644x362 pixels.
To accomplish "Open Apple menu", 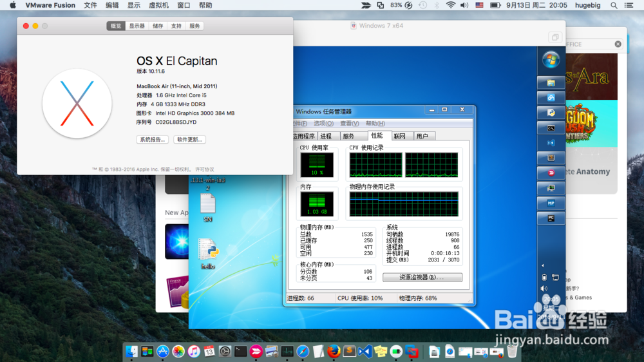I will point(13,5).
